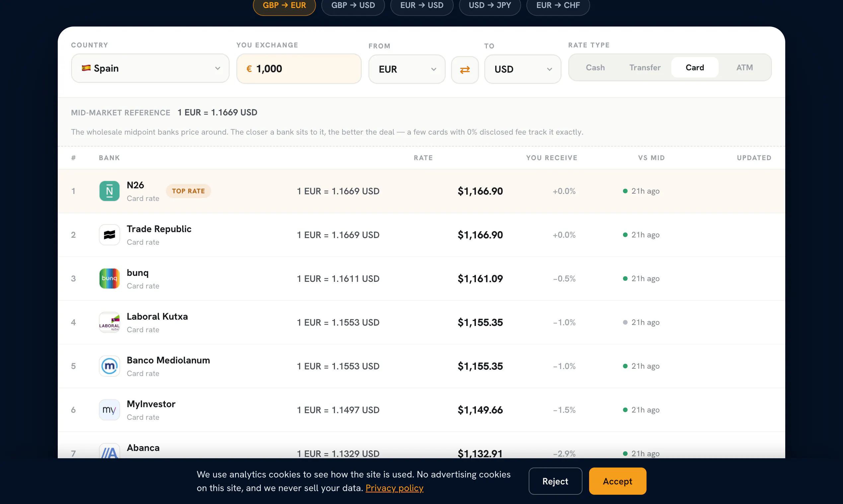Click the -2.9% vs mid value
This screenshot has width=843, height=504.
pyautogui.click(x=564, y=453)
